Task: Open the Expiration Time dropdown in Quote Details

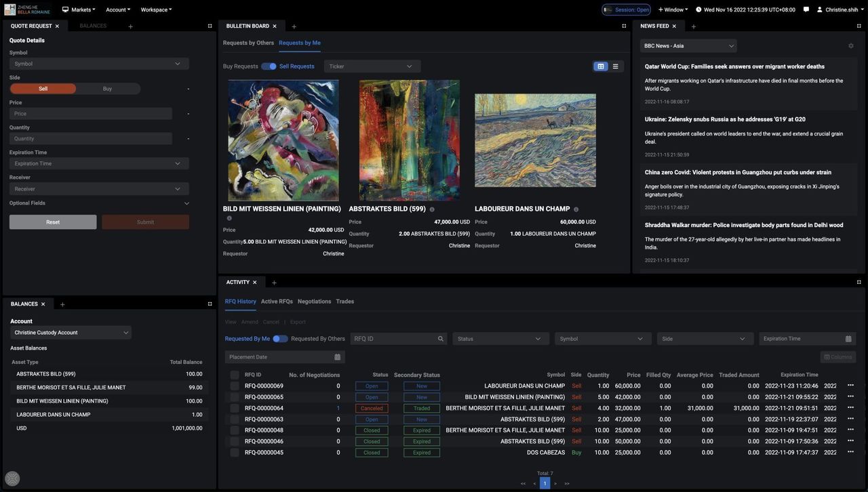Action: pyautogui.click(x=99, y=163)
